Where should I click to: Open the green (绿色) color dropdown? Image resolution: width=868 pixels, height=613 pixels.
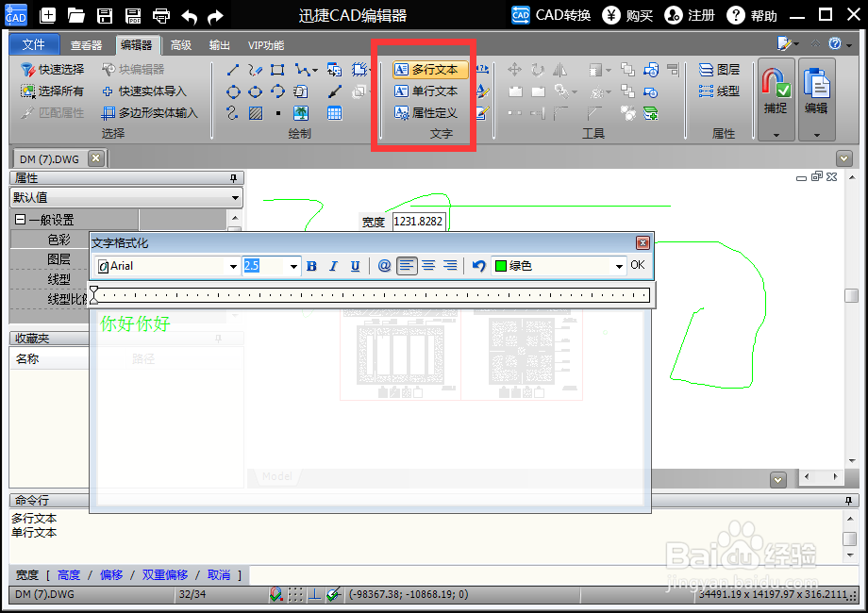point(619,266)
